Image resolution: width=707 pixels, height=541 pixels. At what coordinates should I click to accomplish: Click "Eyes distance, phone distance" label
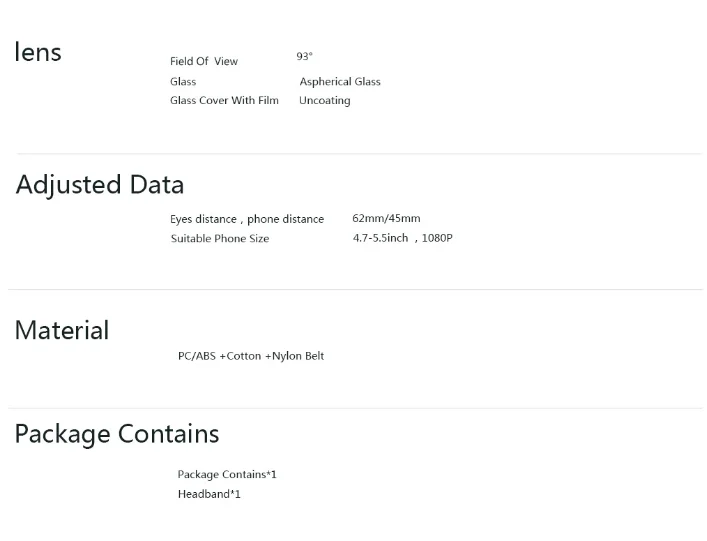click(x=247, y=219)
